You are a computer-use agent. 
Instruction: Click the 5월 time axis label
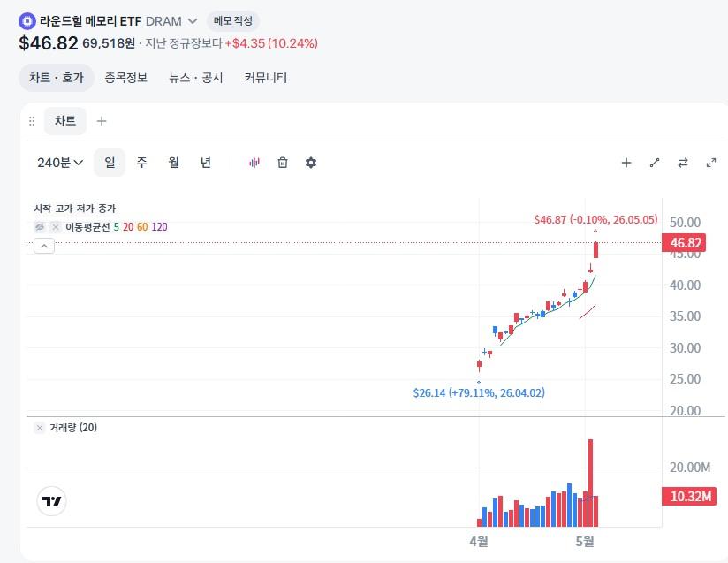585,541
